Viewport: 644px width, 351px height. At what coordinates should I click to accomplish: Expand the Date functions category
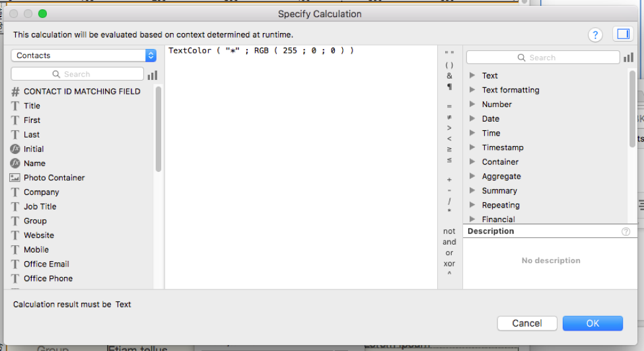click(472, 118)
